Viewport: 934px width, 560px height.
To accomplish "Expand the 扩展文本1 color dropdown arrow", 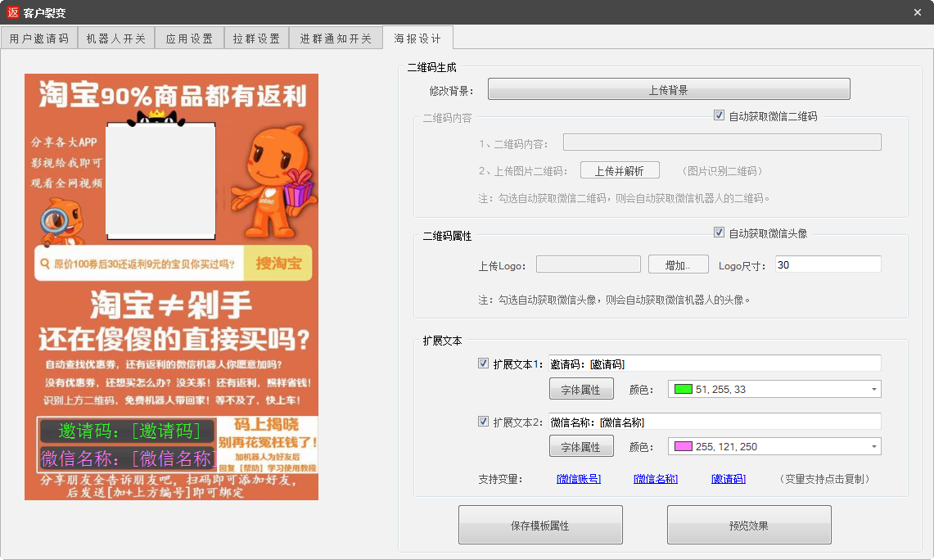I will click(x=874, y=389).
